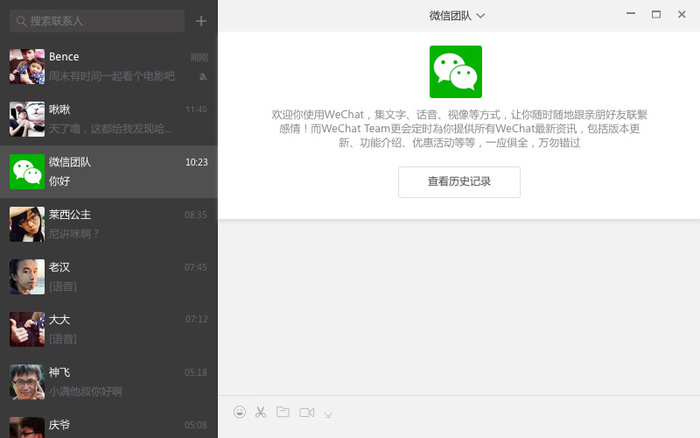This screenshot has width=700, height=438.
Task: Click the search magnifier icon
Action: click(21, 21)
